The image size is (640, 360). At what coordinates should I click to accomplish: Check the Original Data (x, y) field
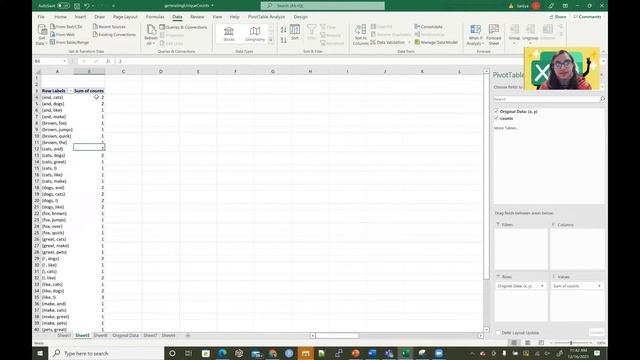coord(496,111)
